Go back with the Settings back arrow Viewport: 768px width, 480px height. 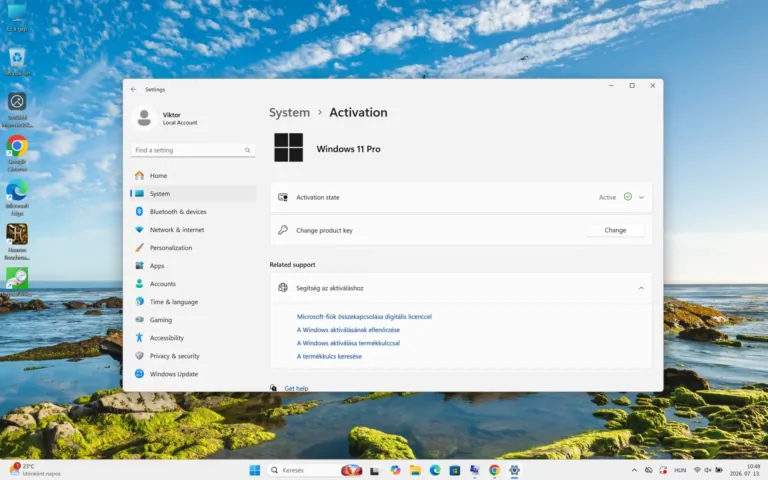[133, 89]
